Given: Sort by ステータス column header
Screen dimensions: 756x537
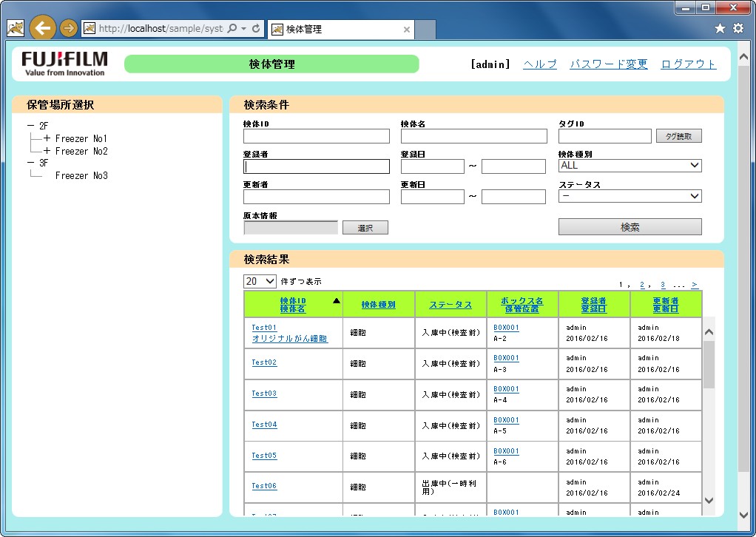Looking at the screenshot, I should 450,305.
